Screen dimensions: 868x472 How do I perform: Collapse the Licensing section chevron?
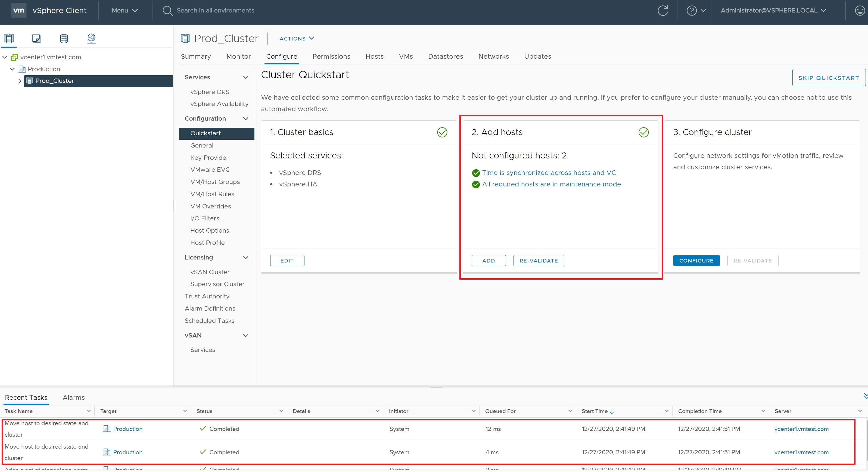click(246, 257)
